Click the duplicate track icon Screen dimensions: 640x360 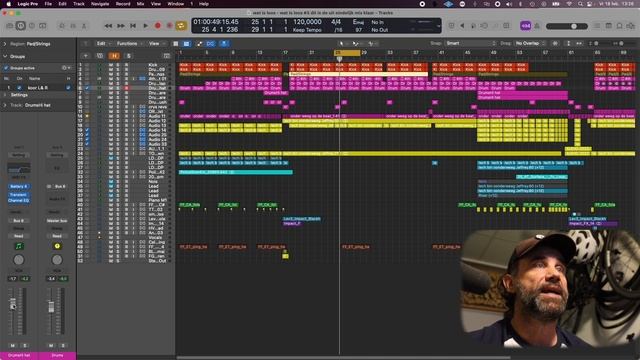(100, 56)
